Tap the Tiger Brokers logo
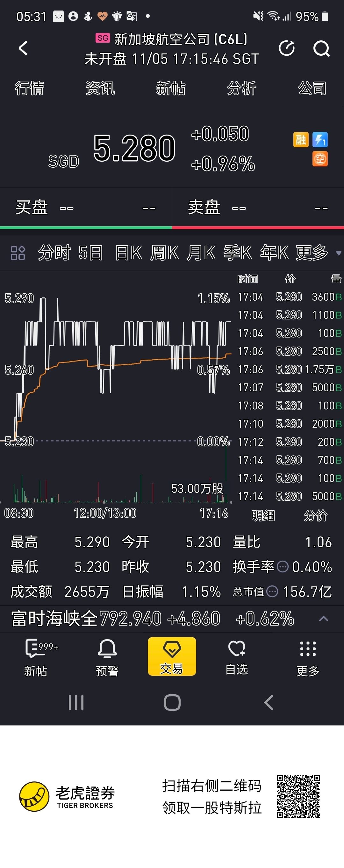The image size is (344, 868). coord(67,796)
